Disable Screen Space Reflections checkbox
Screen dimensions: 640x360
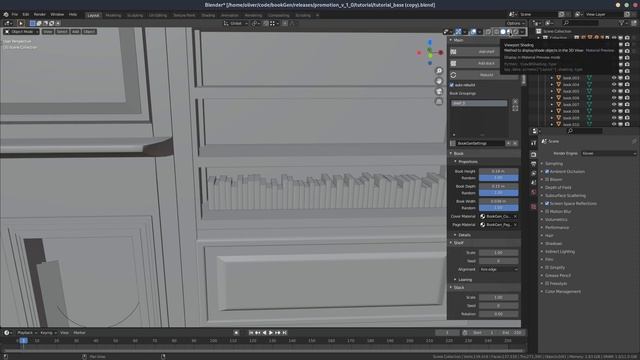[547, 203]
